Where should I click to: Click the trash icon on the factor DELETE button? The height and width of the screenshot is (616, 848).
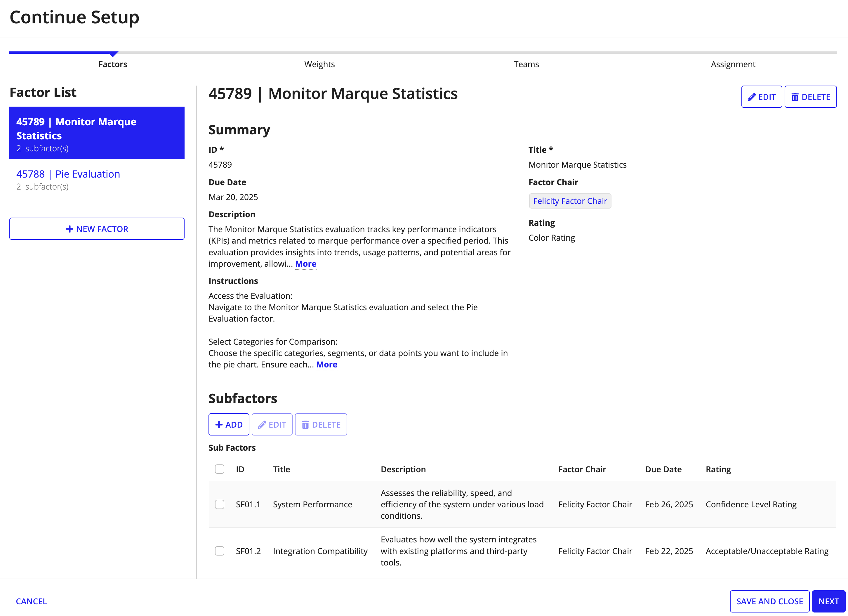(795, 97)
